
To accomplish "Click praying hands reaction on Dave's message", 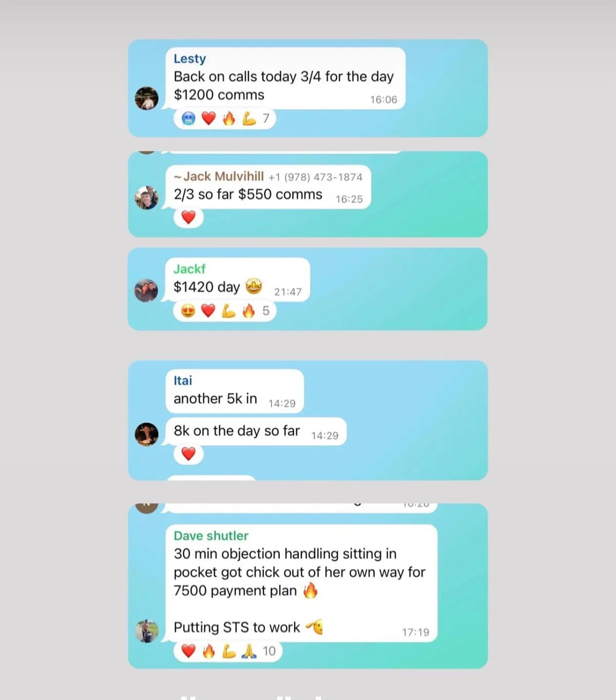I will click(x=249, y=651).
